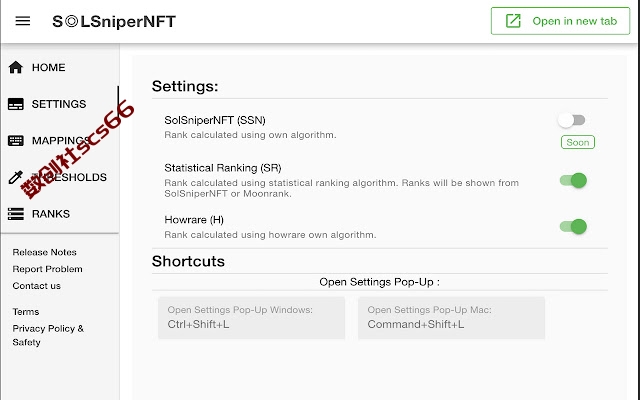640x400 pixels.
Task: Open the Release Notes link
Action: 44,252
